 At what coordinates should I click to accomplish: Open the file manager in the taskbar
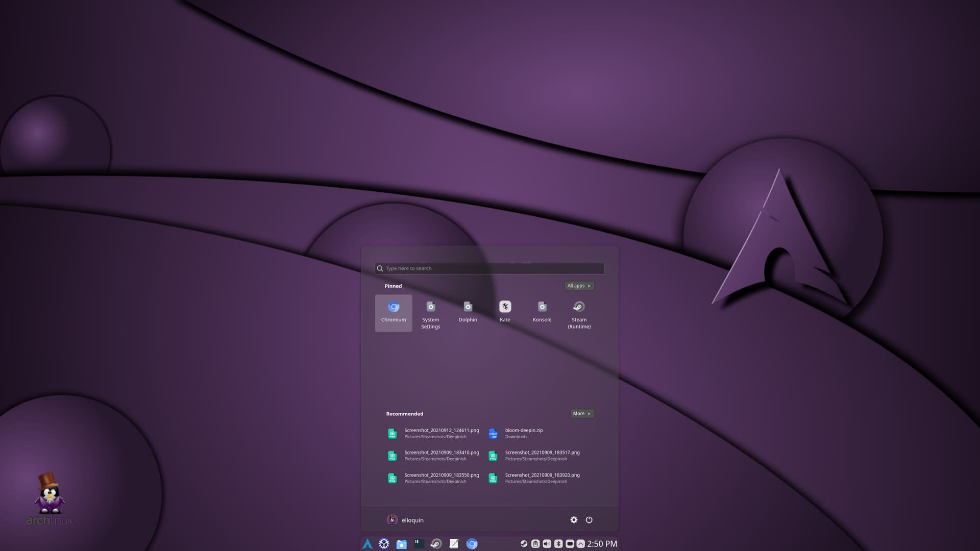click(x=402, y=544)
